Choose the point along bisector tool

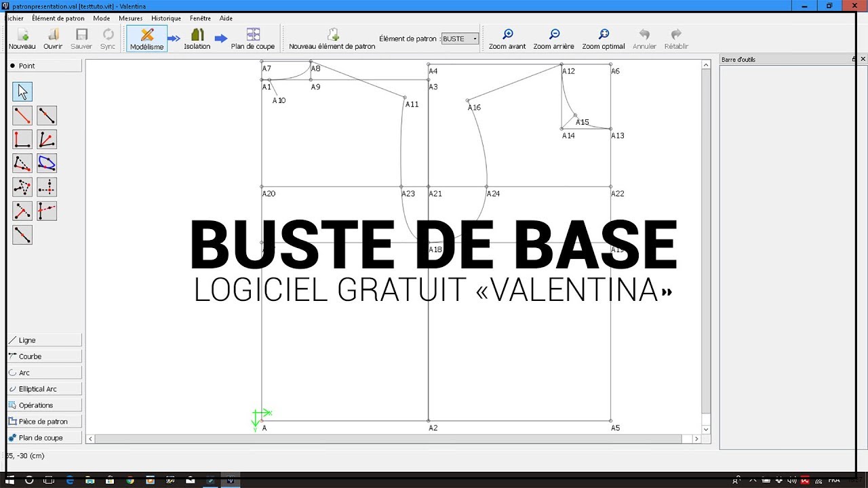(x=47, y=140)
